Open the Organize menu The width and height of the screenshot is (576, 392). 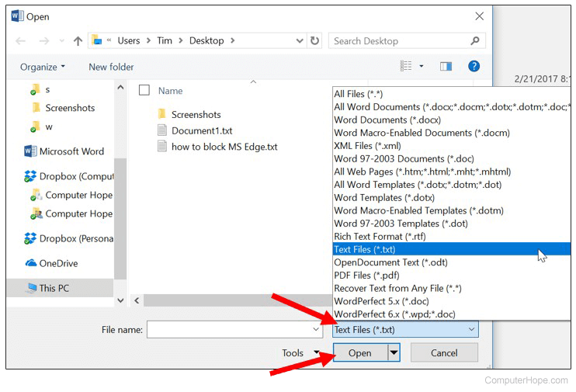pos(42,67)
